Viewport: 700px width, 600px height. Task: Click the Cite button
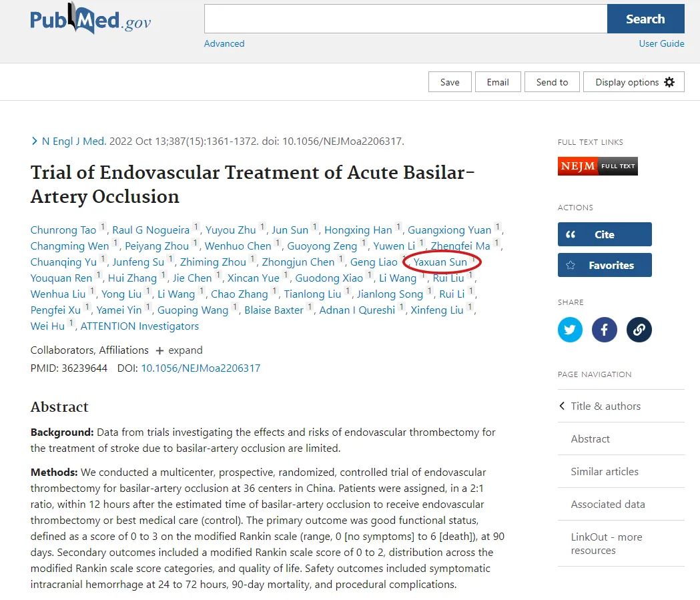coord(605,234)
